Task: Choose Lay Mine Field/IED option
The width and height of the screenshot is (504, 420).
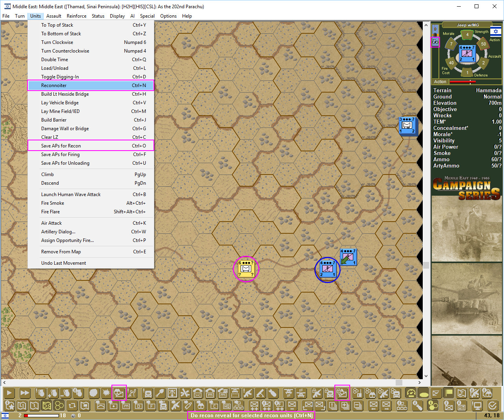Action: point(91,111)
